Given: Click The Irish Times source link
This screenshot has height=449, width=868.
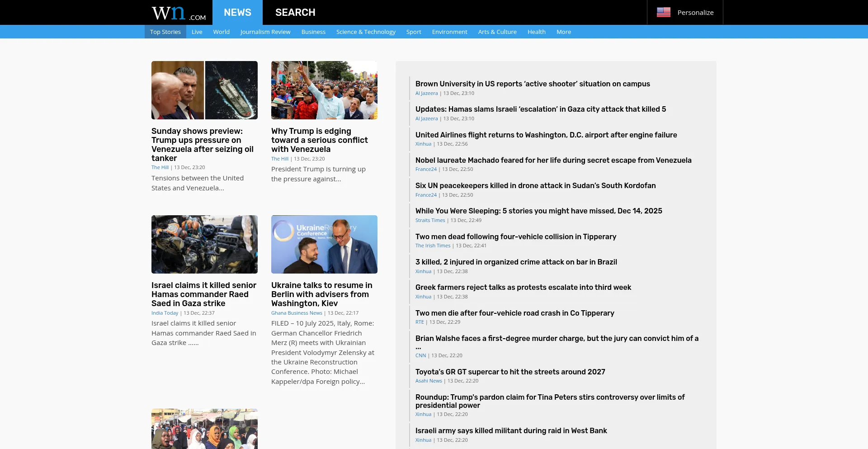Looking at the screenshot, I should click(x=433, y=246).
